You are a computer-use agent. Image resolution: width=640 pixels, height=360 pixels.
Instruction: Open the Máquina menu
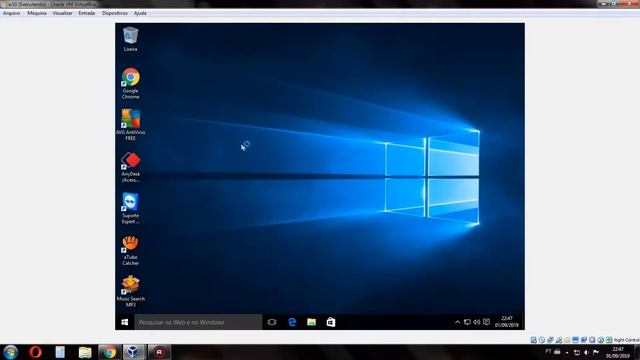click(37, 13)
